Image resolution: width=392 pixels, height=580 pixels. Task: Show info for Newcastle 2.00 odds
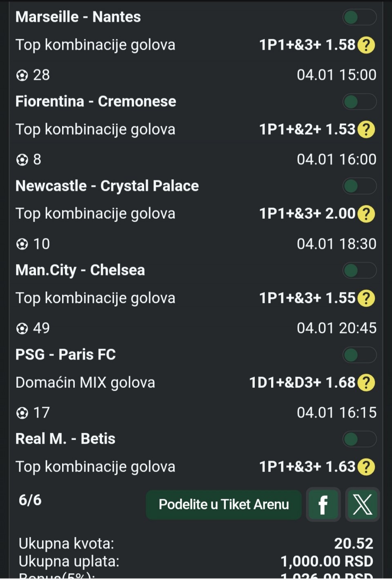(x=366, y=214)
